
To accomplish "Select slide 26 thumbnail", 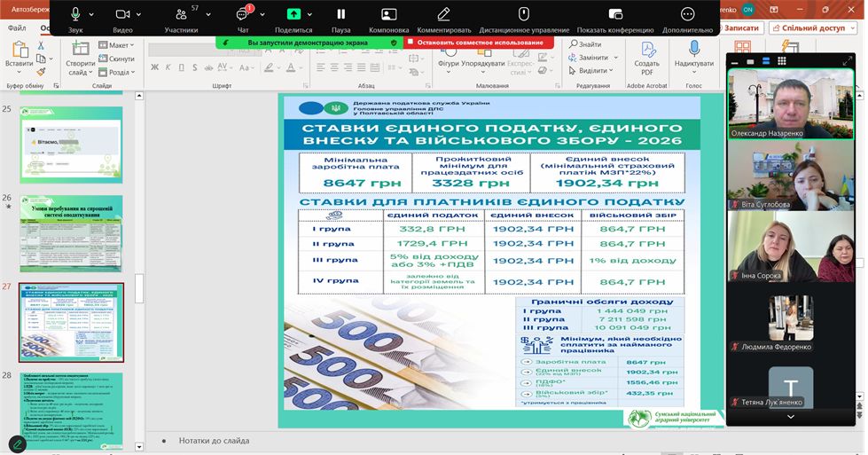I will 71,233.
